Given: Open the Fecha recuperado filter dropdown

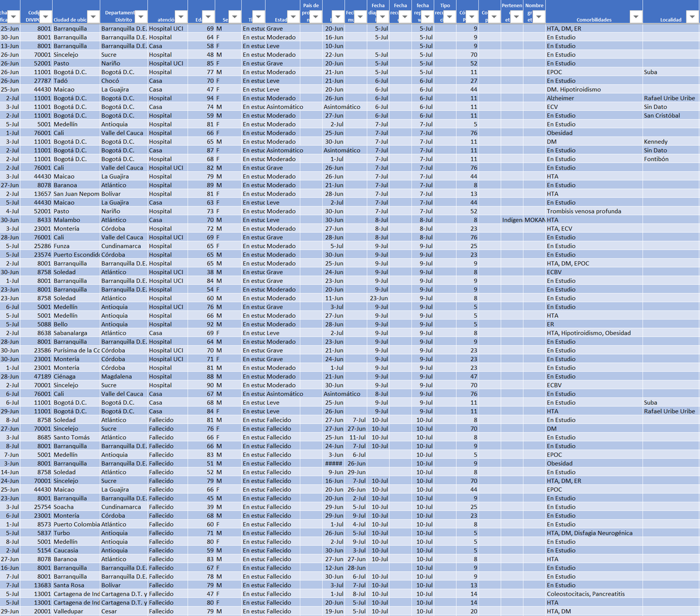Looking at the screenshot, I should click(405, 17).
